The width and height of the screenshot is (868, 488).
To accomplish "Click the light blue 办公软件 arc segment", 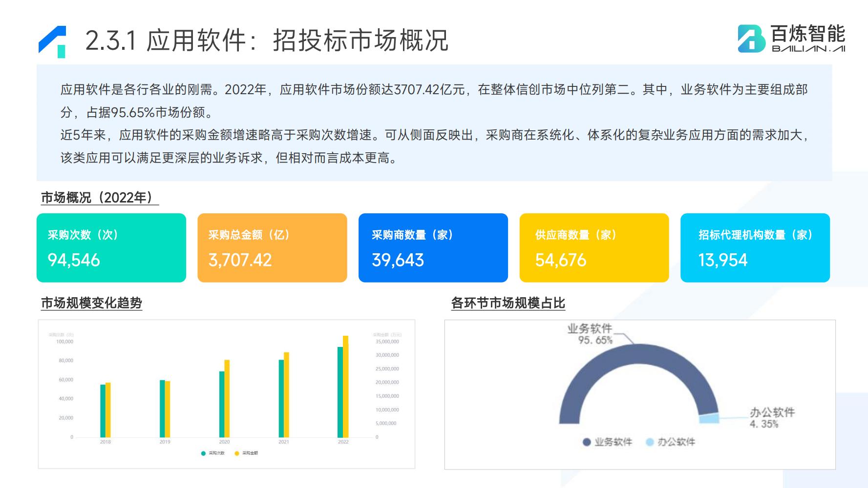I will (709, 418).
